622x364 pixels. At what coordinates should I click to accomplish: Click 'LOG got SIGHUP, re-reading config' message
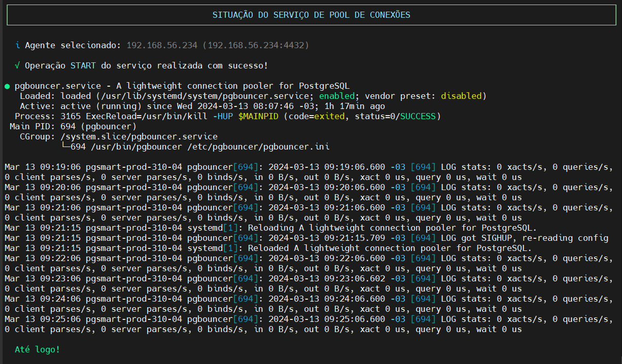pos(525,238)
